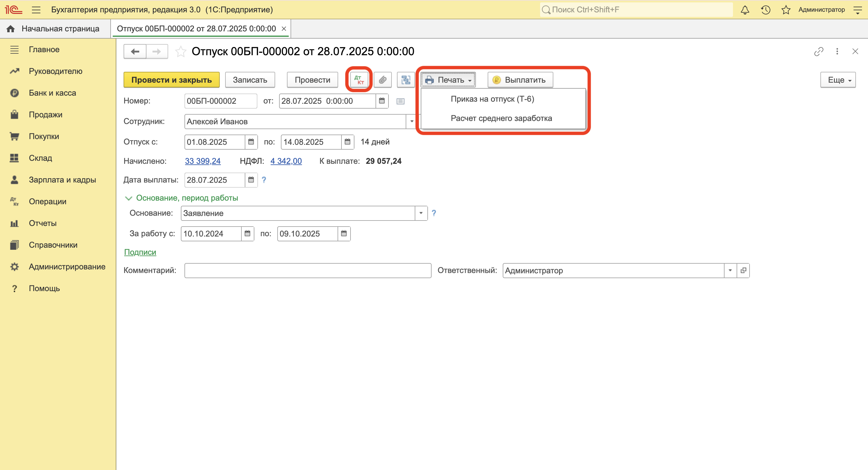Close the document form with X
Image resolution: width=868 pixels, height=470 pixels.
coord(855,51)
